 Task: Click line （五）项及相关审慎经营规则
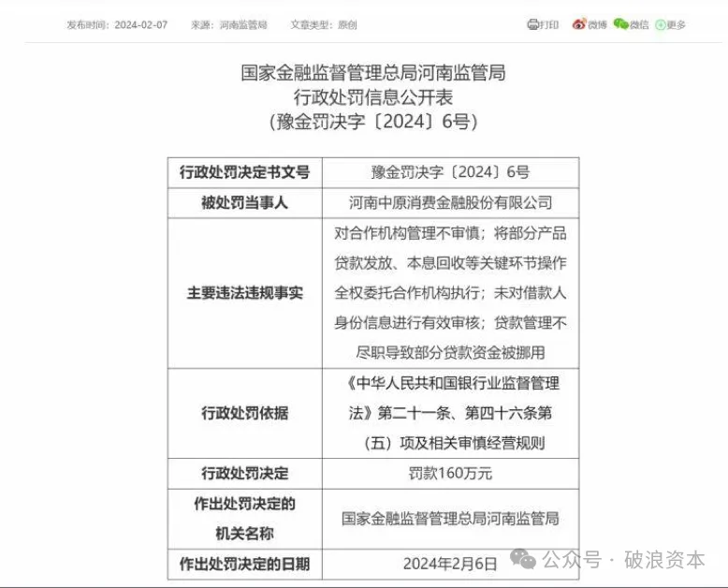click(x=453, y=443)
